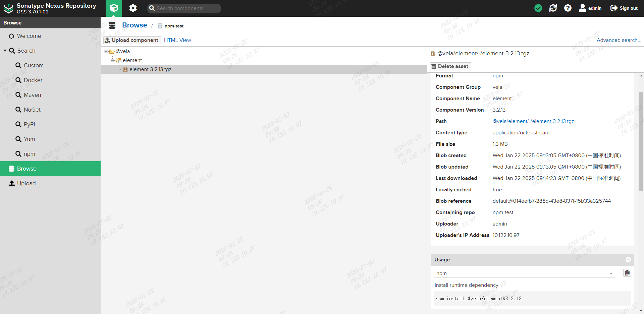Click the Last downloaded timestamp

pos(556,178)
